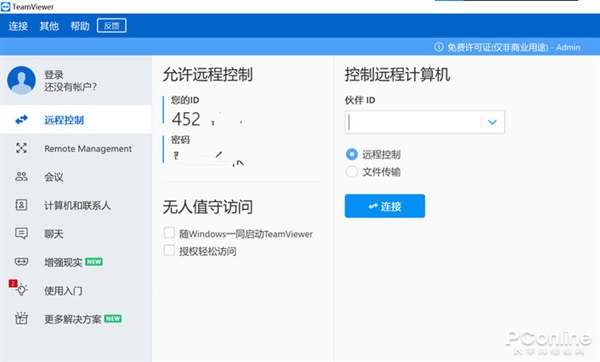600x362 pixels.
Task: Click the 允许远程控制 heading
Action: tap(208, 74)
